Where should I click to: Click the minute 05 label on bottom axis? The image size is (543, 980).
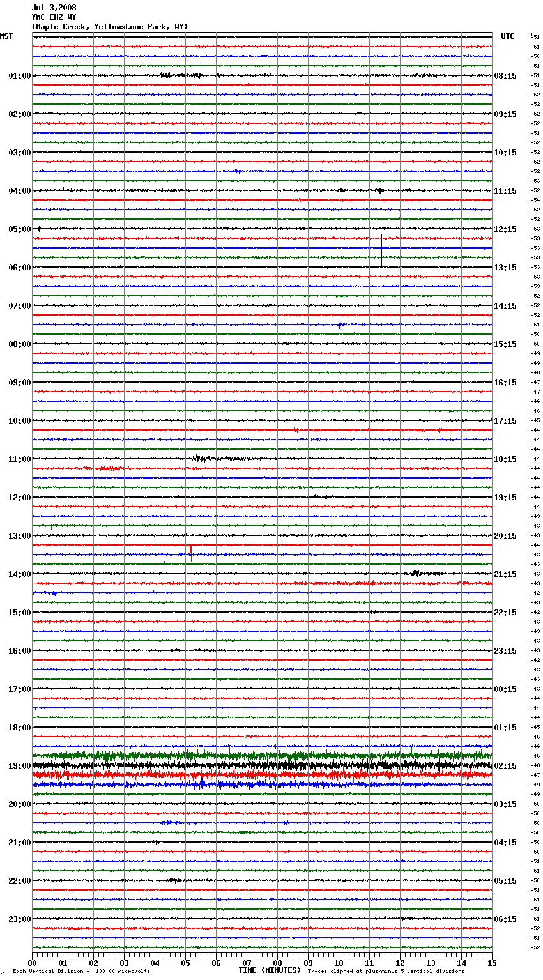pyautogui.click(x=185, y=963)
